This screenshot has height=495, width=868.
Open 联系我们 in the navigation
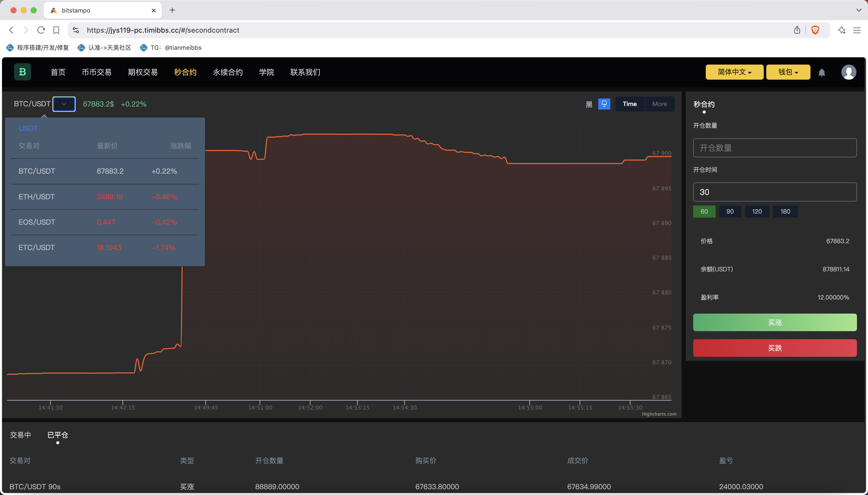[x=305, y=72]
